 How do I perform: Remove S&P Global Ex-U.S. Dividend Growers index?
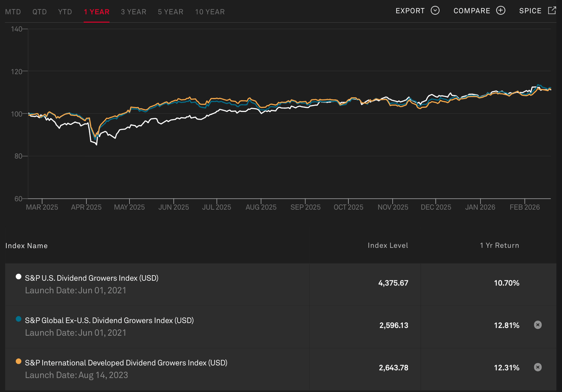tap(538, 325)
